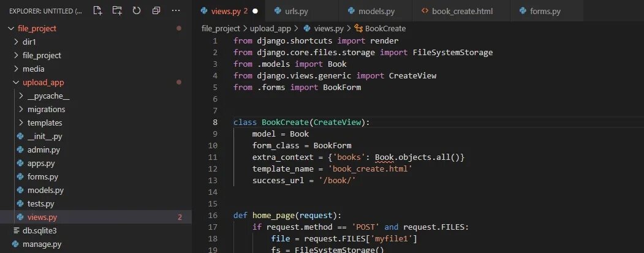Expand the migrations folder
The height and width of the screenshot is (253, 644).
pyautogui.click(x=21, y=110)
